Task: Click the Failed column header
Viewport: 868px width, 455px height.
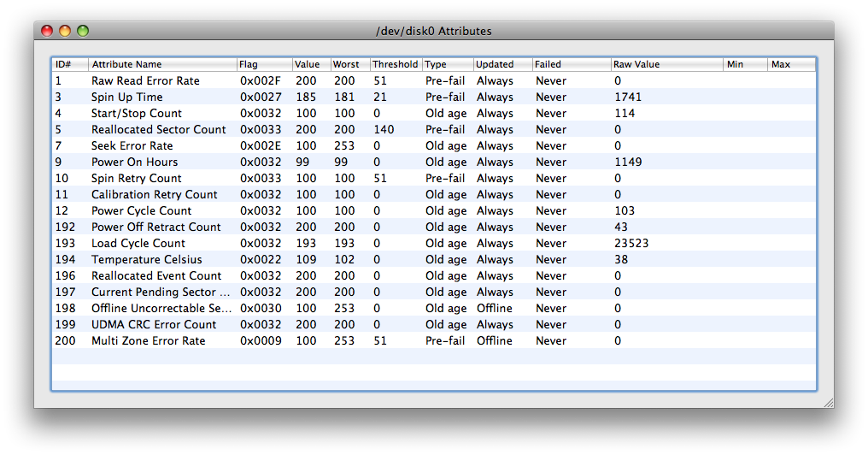Action: (572, 64)
